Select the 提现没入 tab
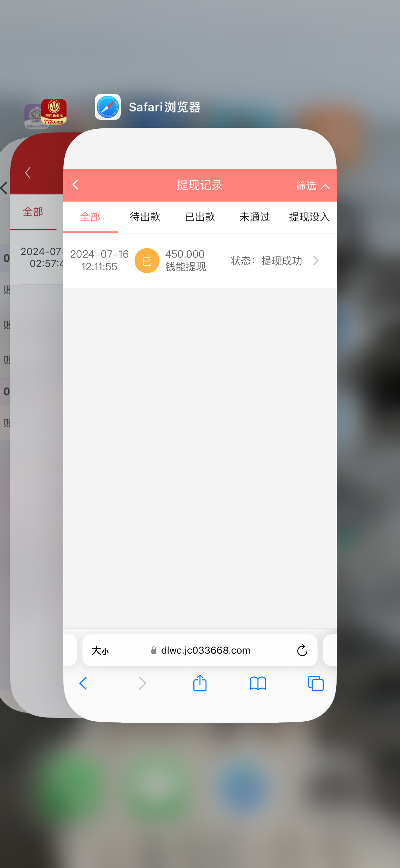The width and height of the screenshot is (400, 868). pyautogui.click(x=309, y=217)
